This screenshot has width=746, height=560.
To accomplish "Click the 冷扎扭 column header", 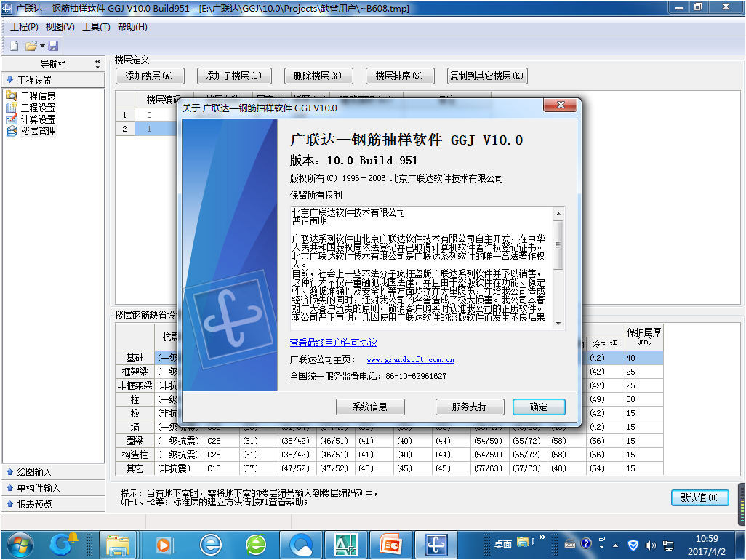I will 605,343.
